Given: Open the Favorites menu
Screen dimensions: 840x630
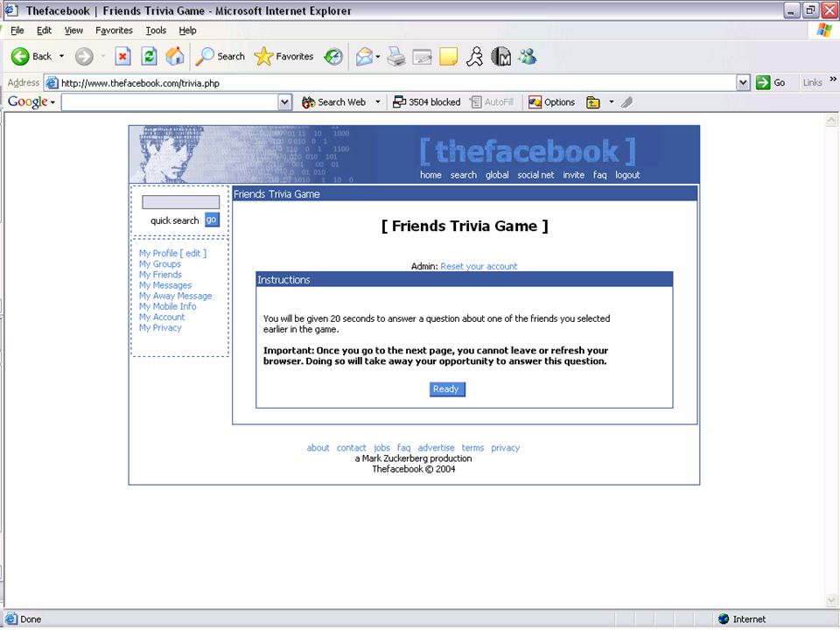Looking at the screenshot, I should 114,31.
